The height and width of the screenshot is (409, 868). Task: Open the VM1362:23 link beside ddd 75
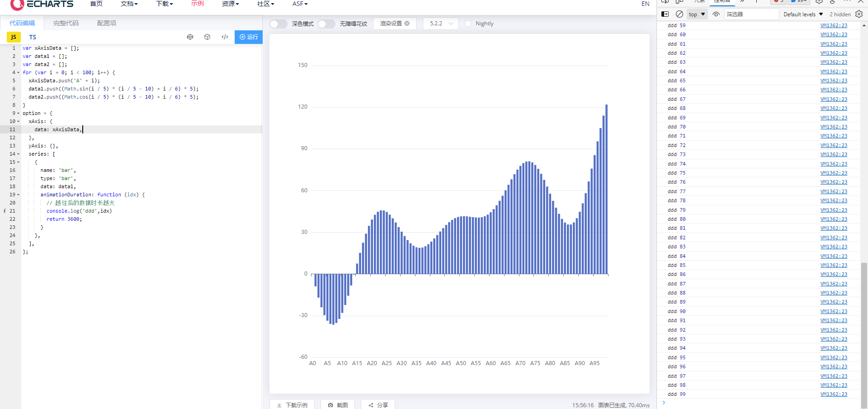point(834,173)
